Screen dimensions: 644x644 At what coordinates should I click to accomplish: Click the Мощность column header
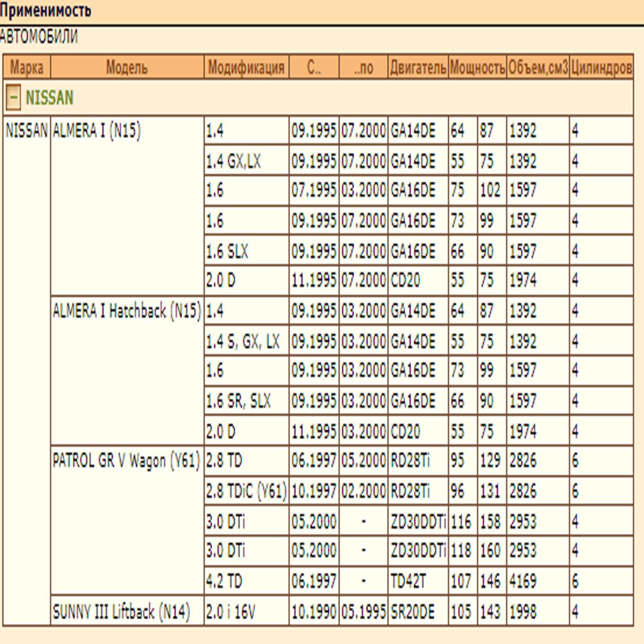click(x=477, y=67)
